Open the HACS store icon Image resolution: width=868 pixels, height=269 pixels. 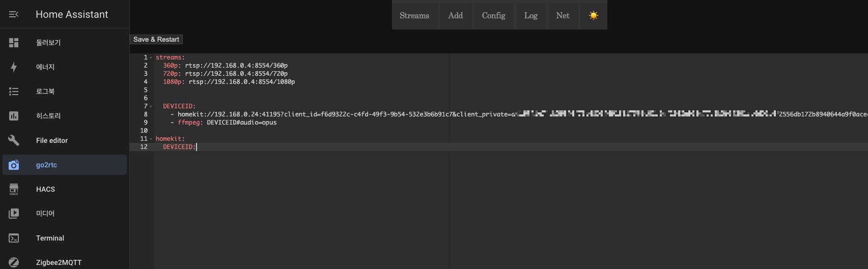pyautogui.click(x=14, y=189)
